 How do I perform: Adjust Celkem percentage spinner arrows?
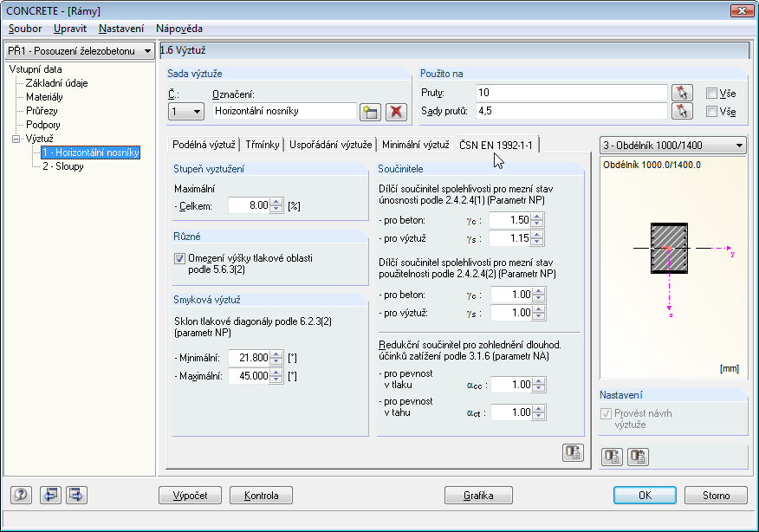click(x=276, y=205)
